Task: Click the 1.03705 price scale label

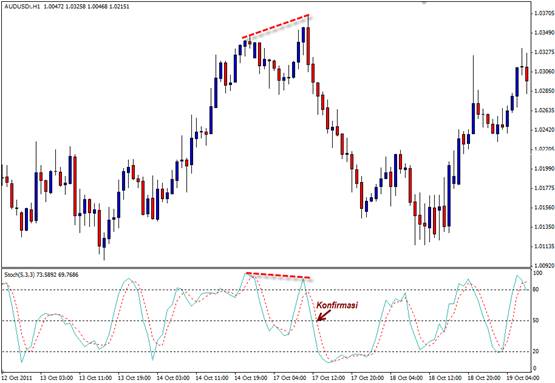Action: coord(543,13)
